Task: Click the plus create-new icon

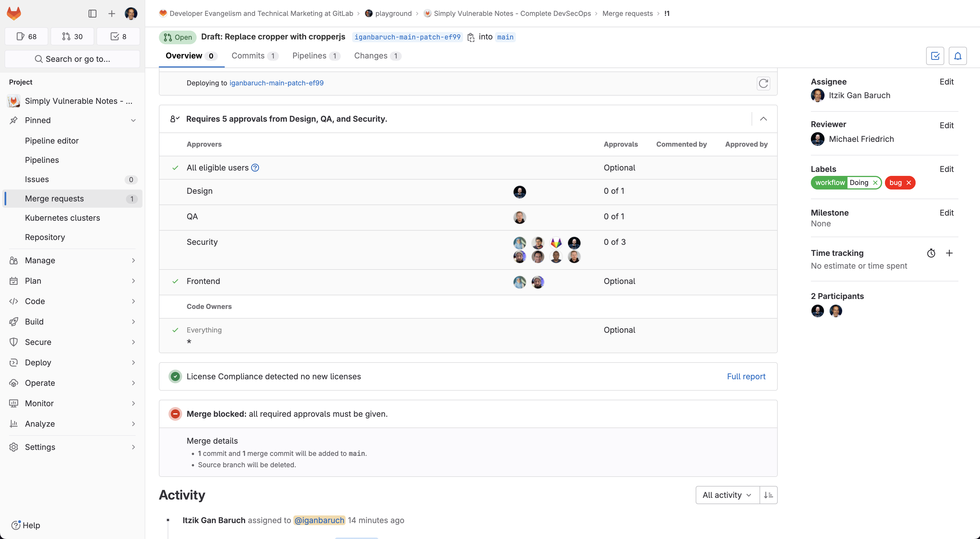Action: [112, 14]
